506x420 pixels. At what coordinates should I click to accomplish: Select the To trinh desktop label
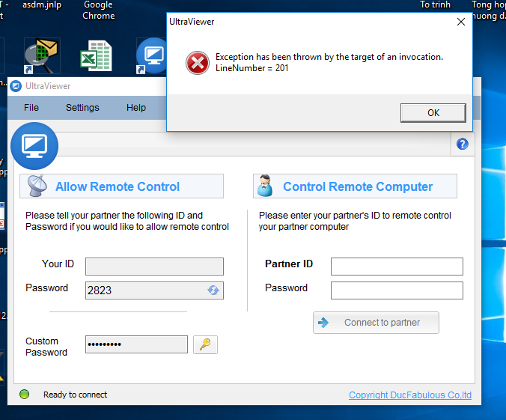tap(435, 4)
